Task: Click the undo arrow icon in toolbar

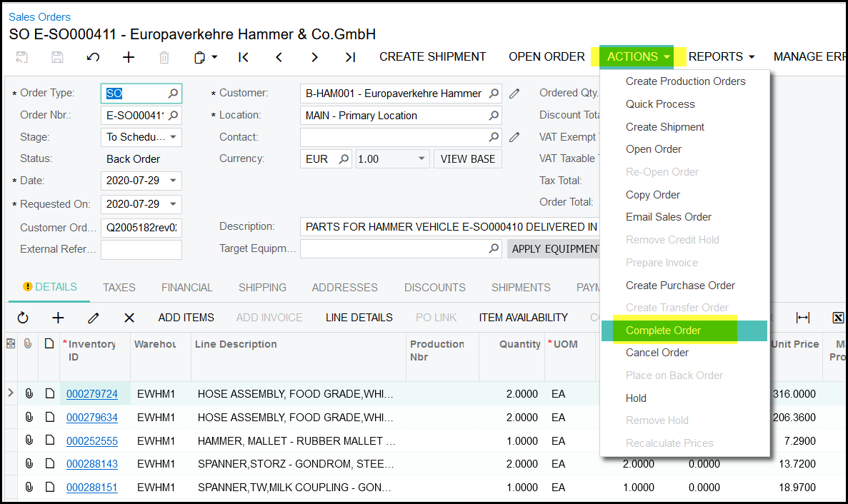Action: 93,57
